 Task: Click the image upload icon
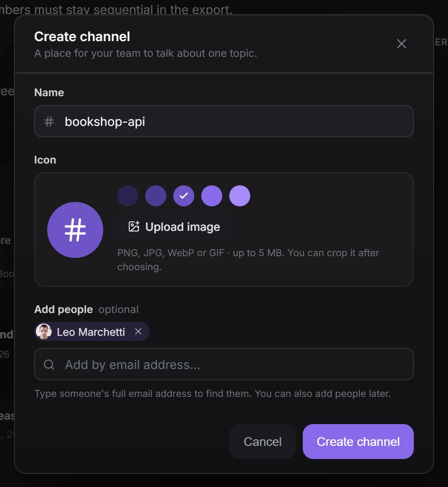(x=134, y=226)
